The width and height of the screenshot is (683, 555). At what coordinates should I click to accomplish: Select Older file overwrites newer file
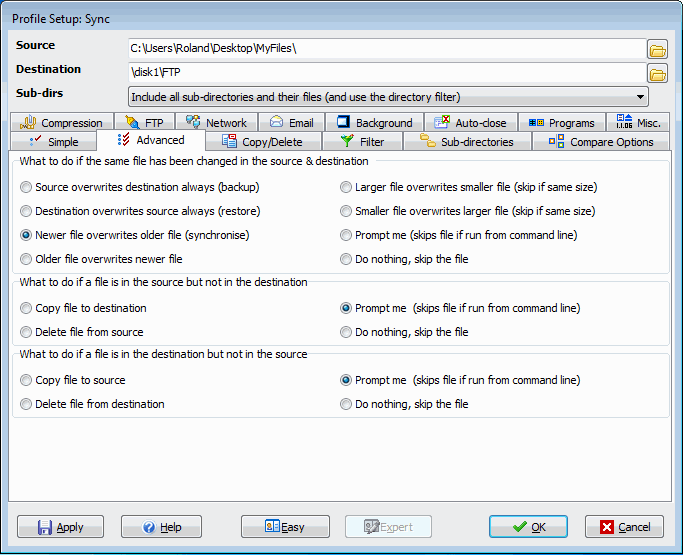tap(26, 259)
